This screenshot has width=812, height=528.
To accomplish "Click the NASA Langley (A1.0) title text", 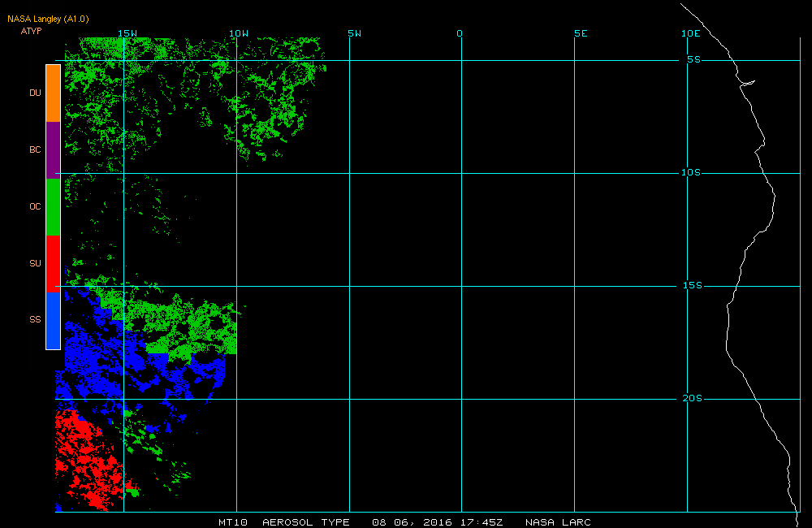I will point(48,19).
